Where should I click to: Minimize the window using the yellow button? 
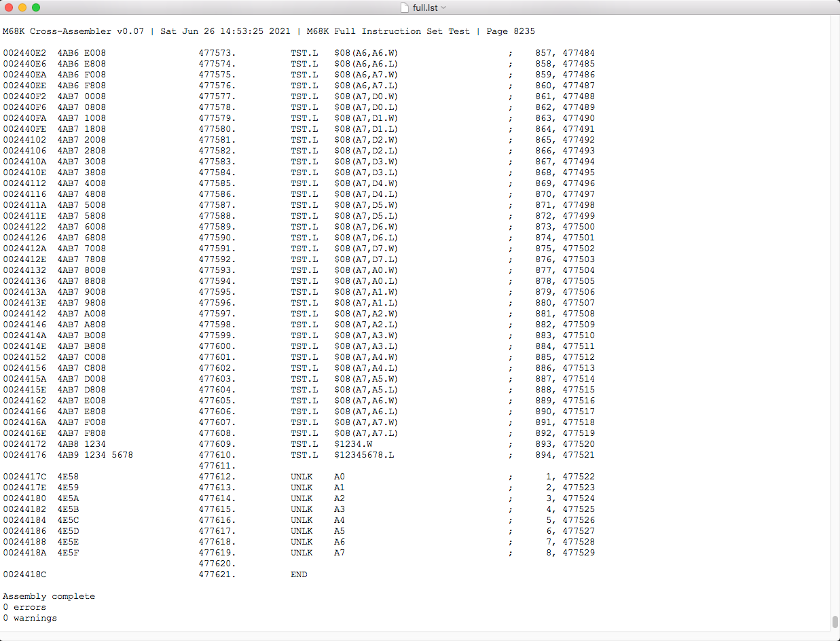(22, 7)
